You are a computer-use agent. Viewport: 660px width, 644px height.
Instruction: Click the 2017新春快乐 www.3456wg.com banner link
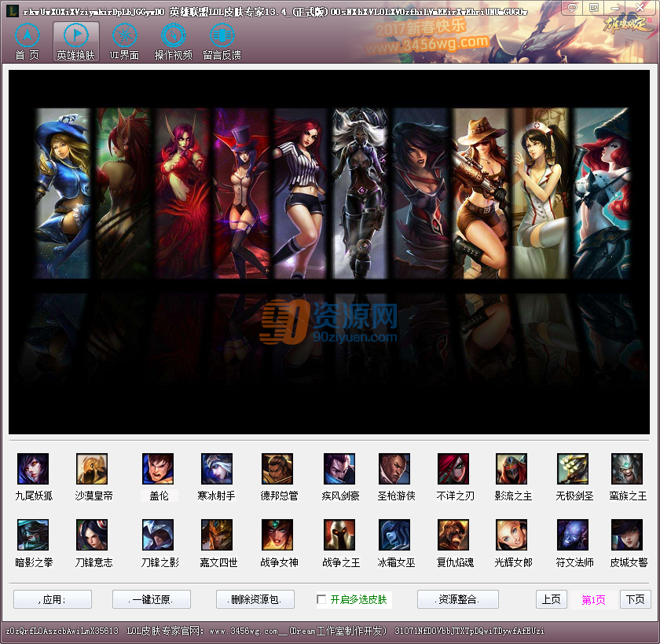[x=427, y=37]
